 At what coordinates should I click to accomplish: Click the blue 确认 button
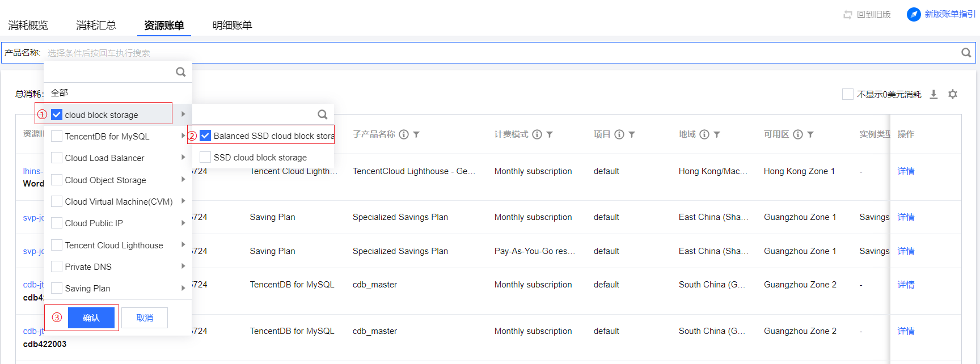click(x=91, y=318)
